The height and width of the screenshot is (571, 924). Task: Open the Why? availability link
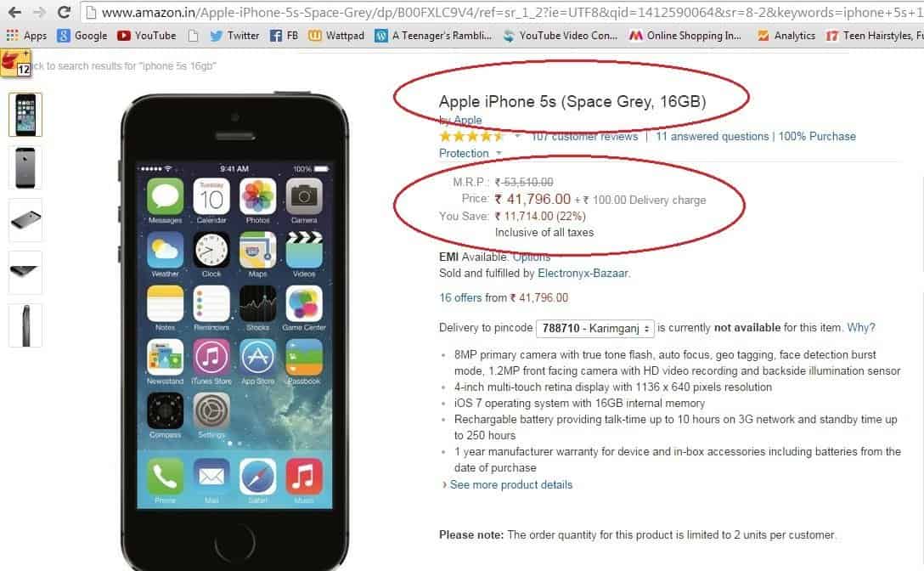[861, 327]
